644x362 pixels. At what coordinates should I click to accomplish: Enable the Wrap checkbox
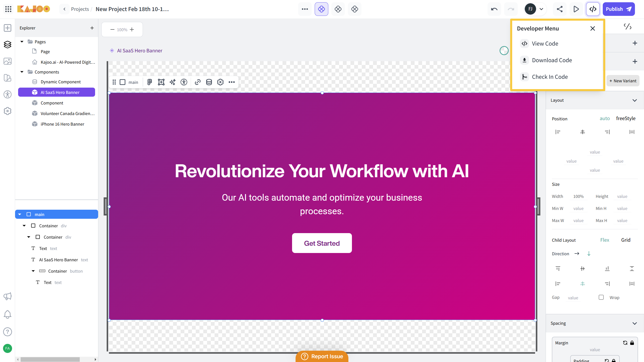[601, 297]
